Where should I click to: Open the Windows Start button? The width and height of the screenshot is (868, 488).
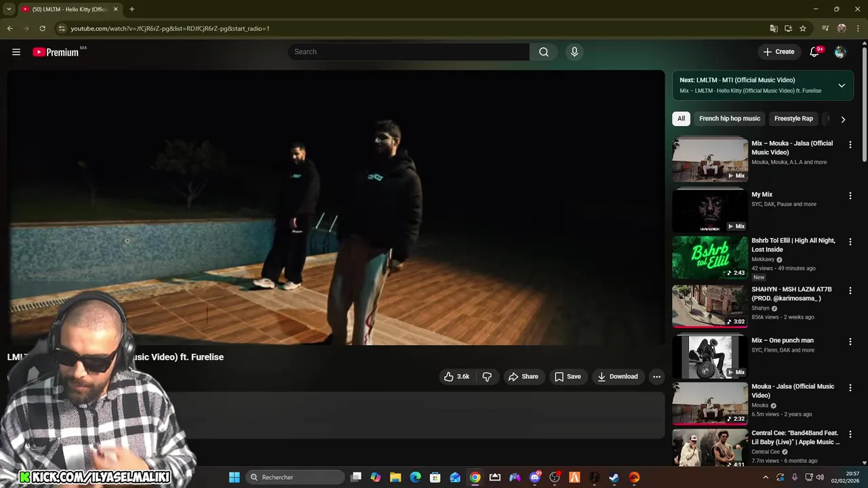[234, 477]
